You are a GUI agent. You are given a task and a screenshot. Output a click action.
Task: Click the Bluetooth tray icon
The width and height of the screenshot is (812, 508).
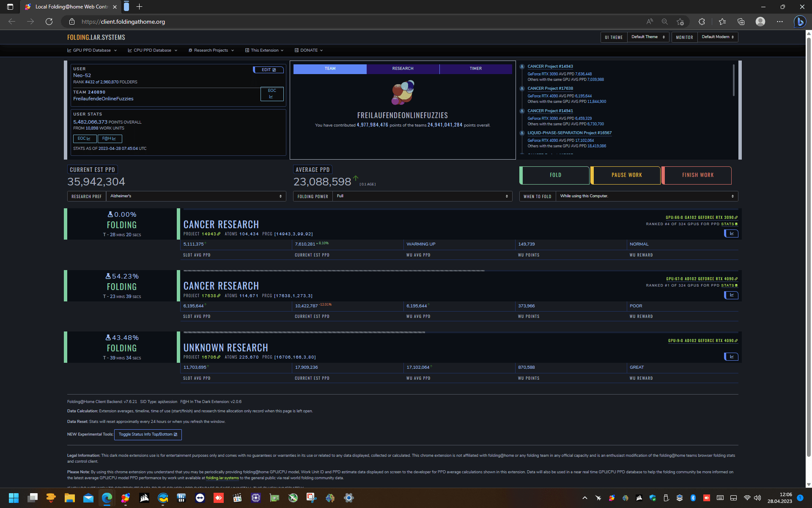point(693,498)
